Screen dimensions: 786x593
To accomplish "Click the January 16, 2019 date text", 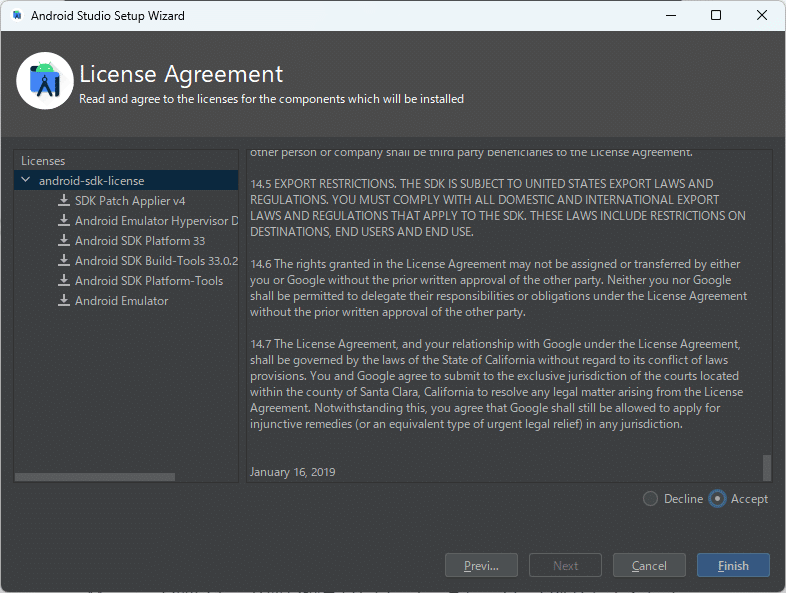I will click(293, 472).
